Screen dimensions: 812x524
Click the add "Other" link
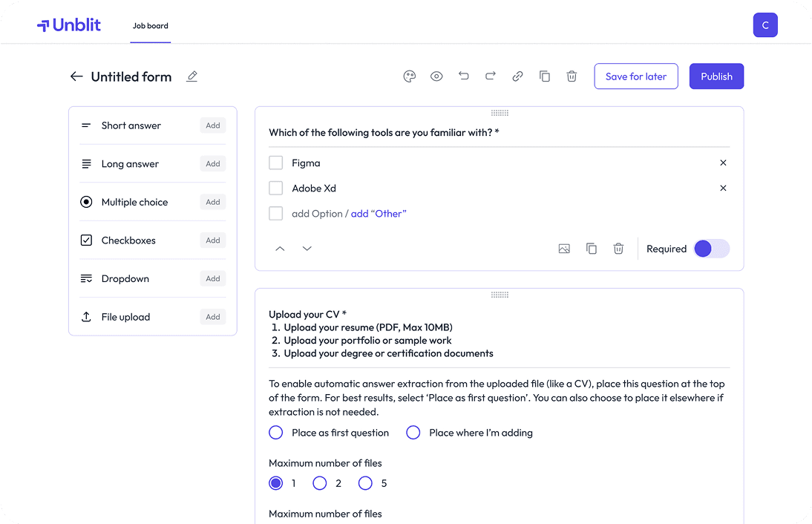[379, 214]
